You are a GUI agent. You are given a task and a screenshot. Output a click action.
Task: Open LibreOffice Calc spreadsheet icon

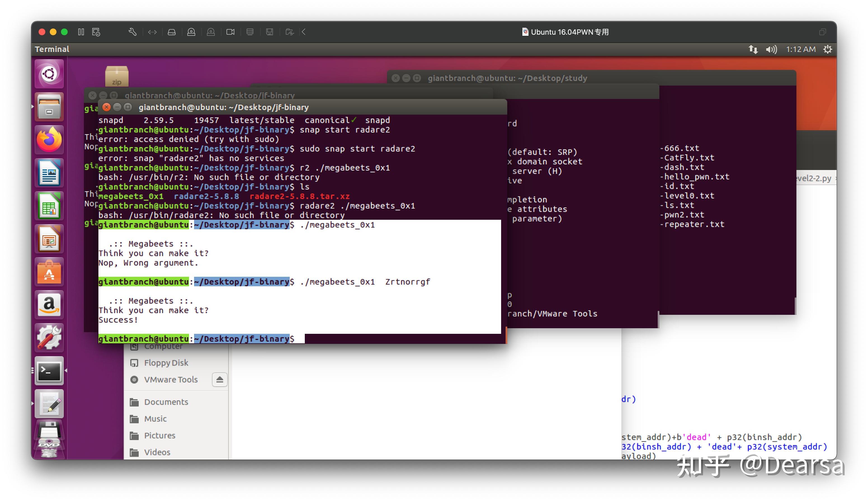[49, 205]
